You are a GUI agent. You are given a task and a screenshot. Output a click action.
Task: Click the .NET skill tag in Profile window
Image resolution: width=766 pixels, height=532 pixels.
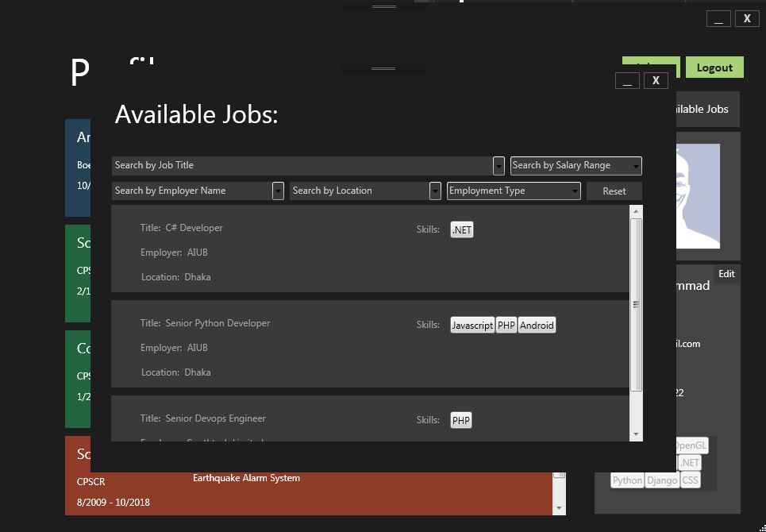[x=689, y=463]
